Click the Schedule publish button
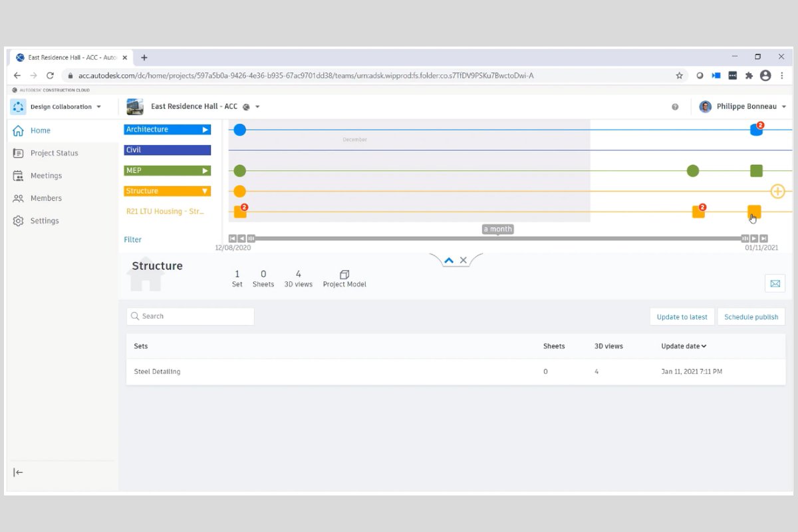Screen dimensions: 798x532 pos(751,317)
